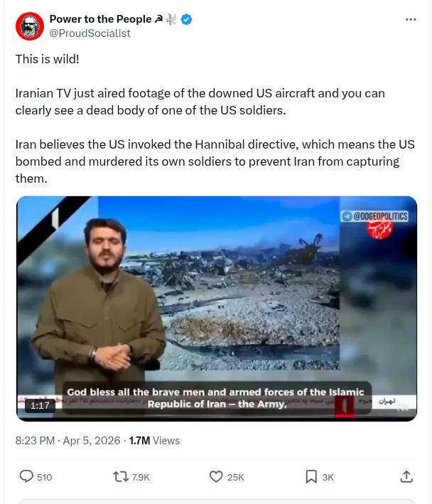This screenshot has height=504, width=432.
Task: Click the 25K likes count
Action: click(235, 477)
